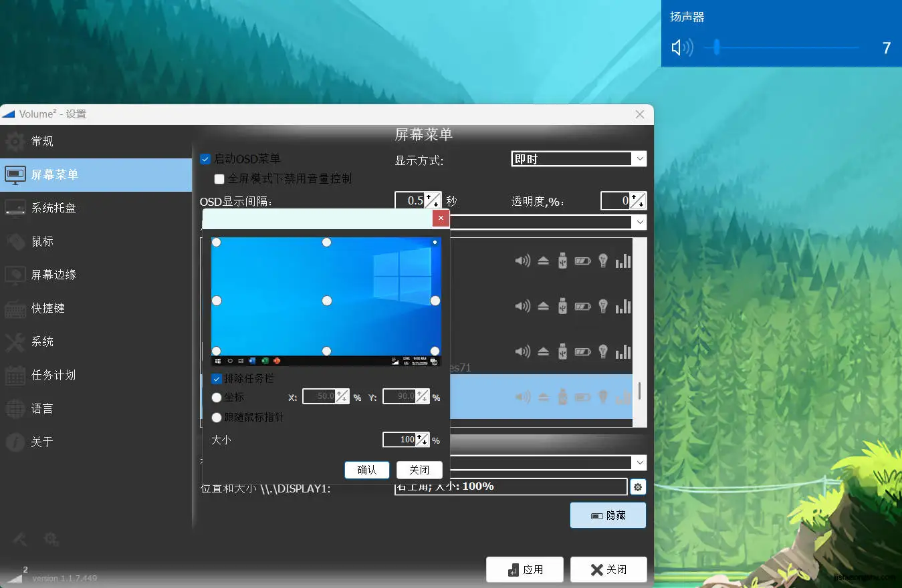Click eject icon in highlighted skin row
902x588 pixels.
543,397
